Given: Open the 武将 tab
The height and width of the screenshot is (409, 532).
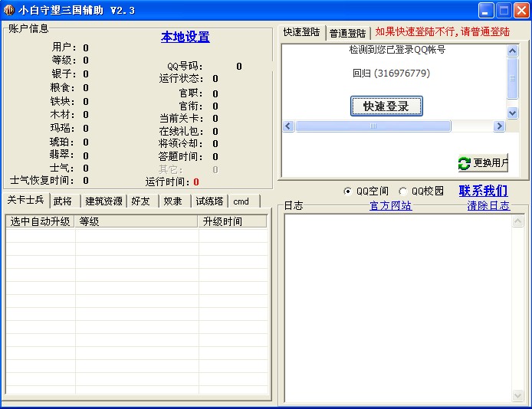Looking at the screenshot, I should [x=63, y=201].
